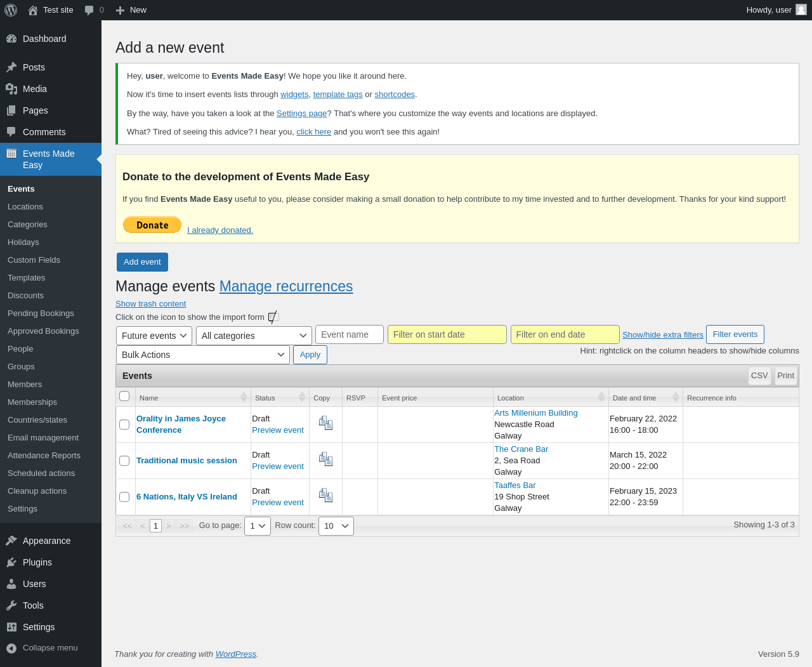812x667 pixels.
Task: Open the Future events scope dropdown
Action: tap(154, 336)
